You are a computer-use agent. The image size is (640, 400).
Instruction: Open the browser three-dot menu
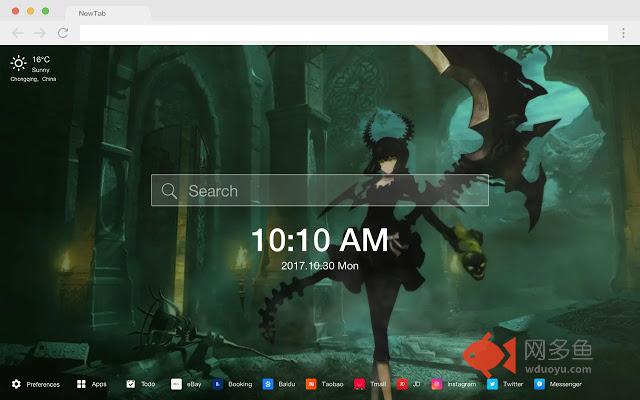(623, 33)
